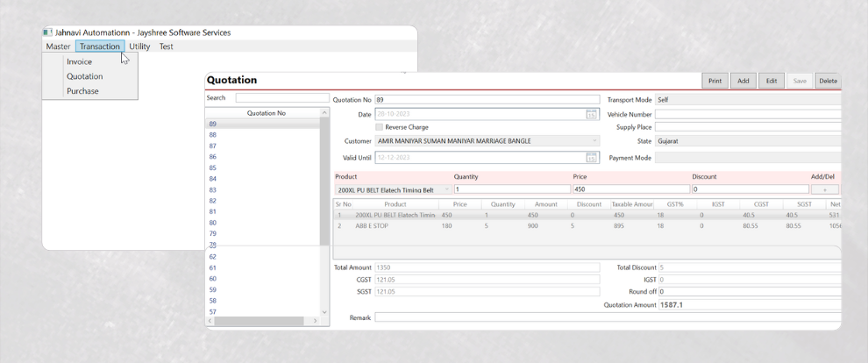Enable the Reverse Charge checkbox
This screenshot has height=363, width=868.
[379, 127]
